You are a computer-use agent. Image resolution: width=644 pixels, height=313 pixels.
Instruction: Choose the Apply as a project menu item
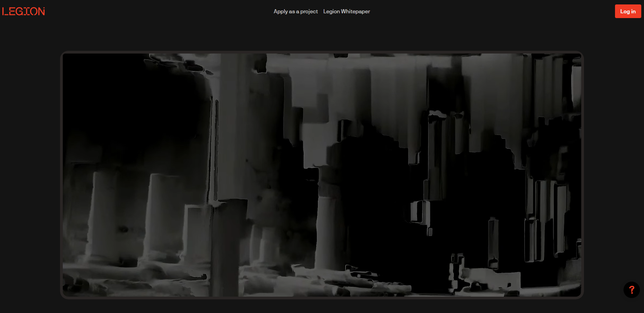click(x=295, y=12)
